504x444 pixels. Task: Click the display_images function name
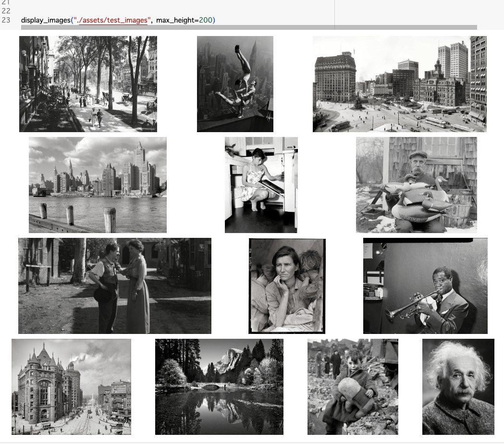click(46, 20)
